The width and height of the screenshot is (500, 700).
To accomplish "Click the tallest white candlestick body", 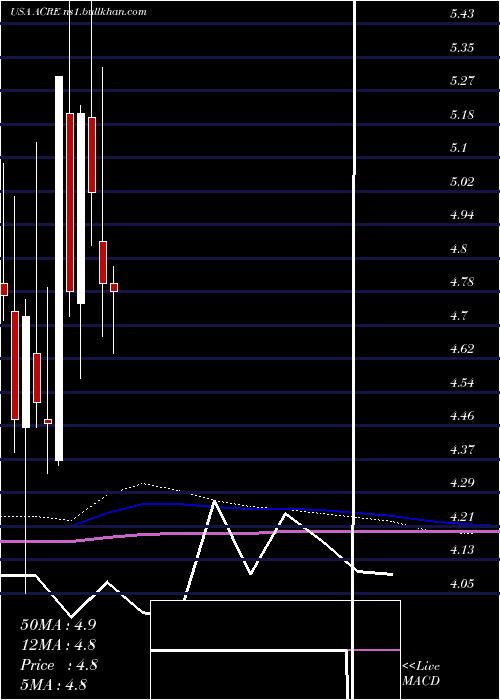I will pos(59,268).
